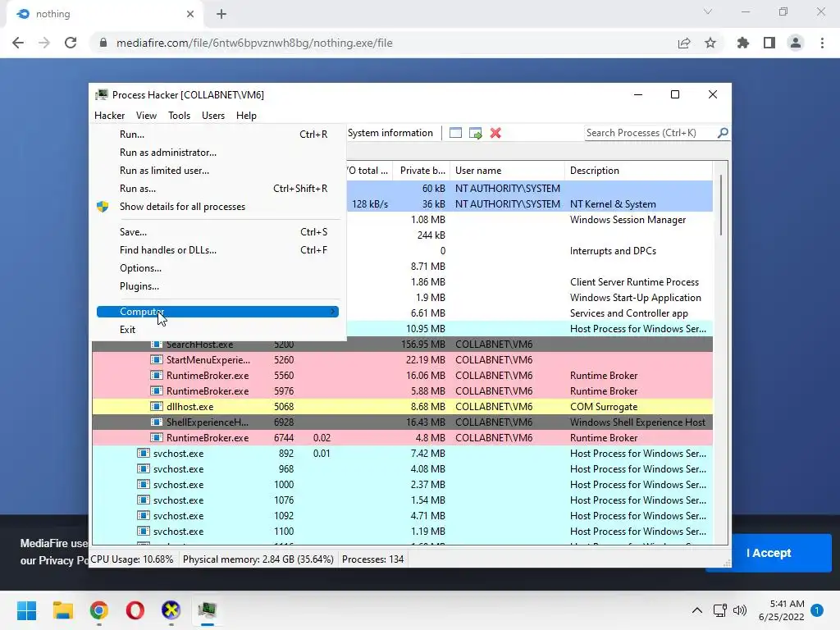This screenshot has height=630, width=840.
Task: Open the Users menu
Action: (x=213, y=115)
